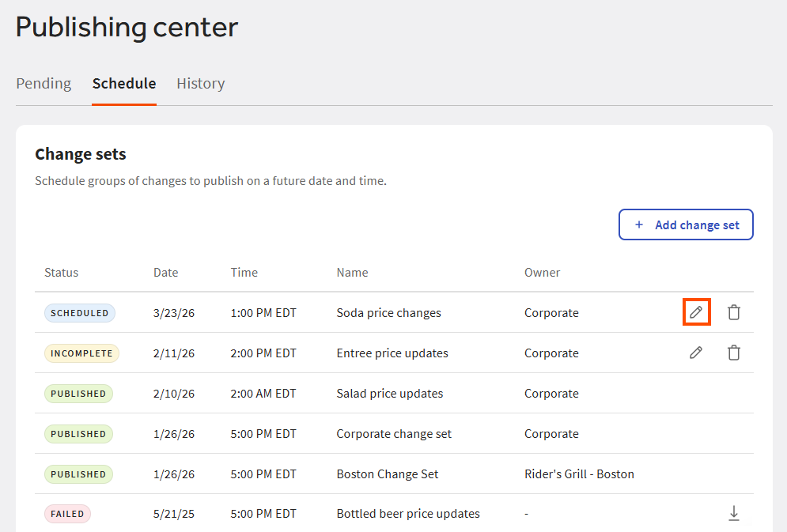787x532 pixels.
Task: Click the FAILED status badge
Action: click(67, 514)
